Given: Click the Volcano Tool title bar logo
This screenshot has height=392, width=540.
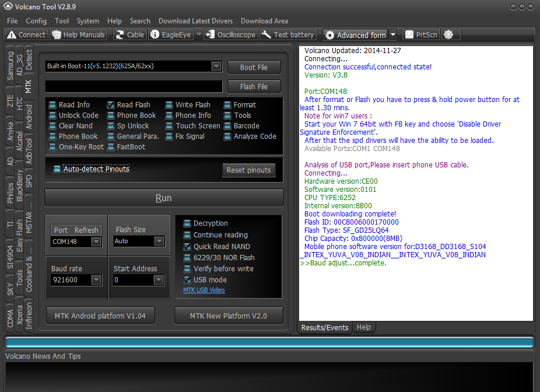Looking at the screenshot, I should pyautogui.click(x=8, y=6).
